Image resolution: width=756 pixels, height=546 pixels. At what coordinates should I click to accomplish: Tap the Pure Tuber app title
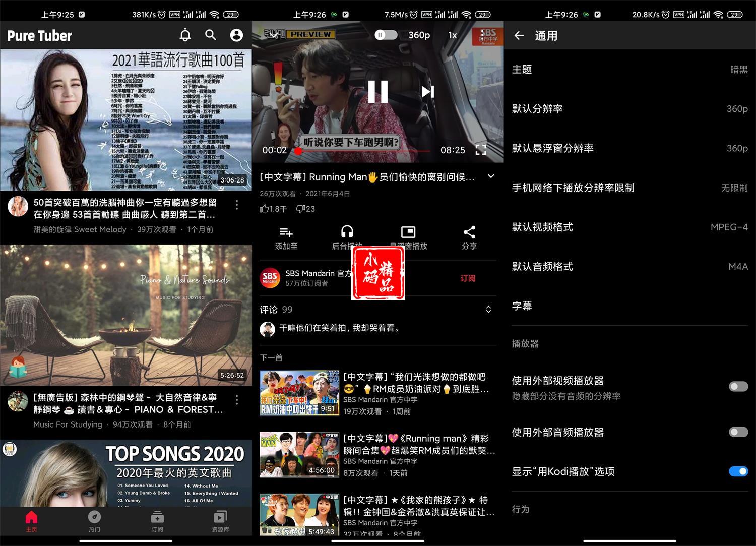click(x=39, y=36)
